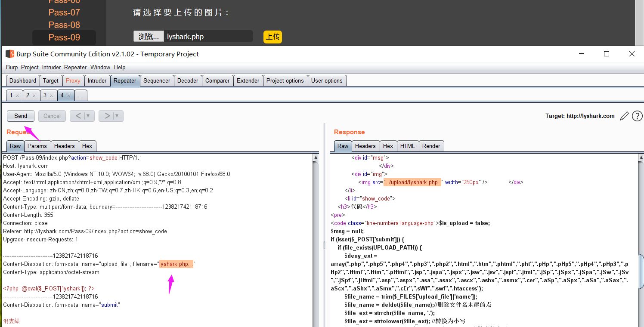Click the Cancel button
The image size is (644, 327).
(x=52, y=116)
